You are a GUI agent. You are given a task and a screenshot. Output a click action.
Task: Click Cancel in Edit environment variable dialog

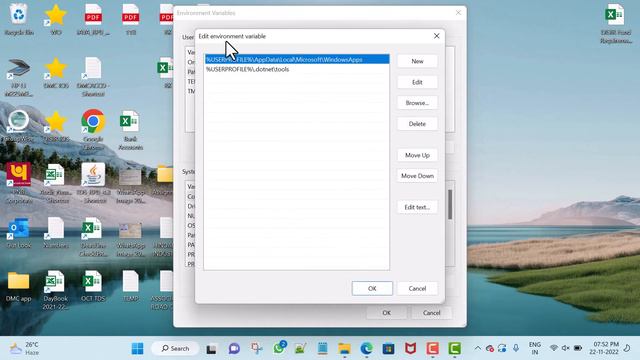(x=417, y=289)
